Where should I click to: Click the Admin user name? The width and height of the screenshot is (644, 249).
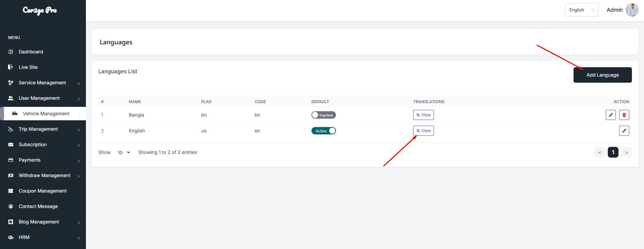click(614, 10)
